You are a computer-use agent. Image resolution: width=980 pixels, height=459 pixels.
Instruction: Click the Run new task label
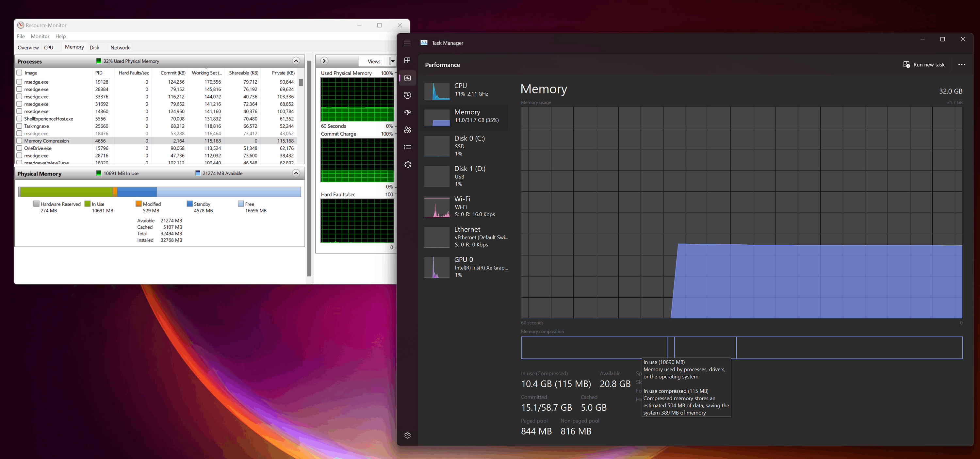[x=929, y=65]
